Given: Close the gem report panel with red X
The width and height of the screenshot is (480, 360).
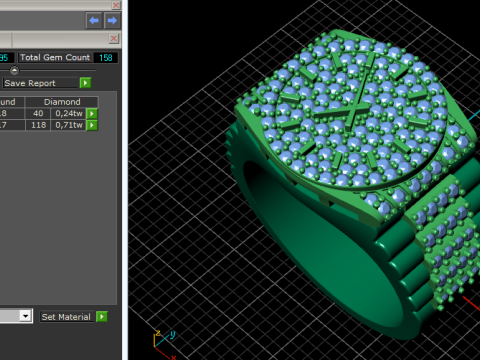Looking at the screenshot, I should 114,39.
